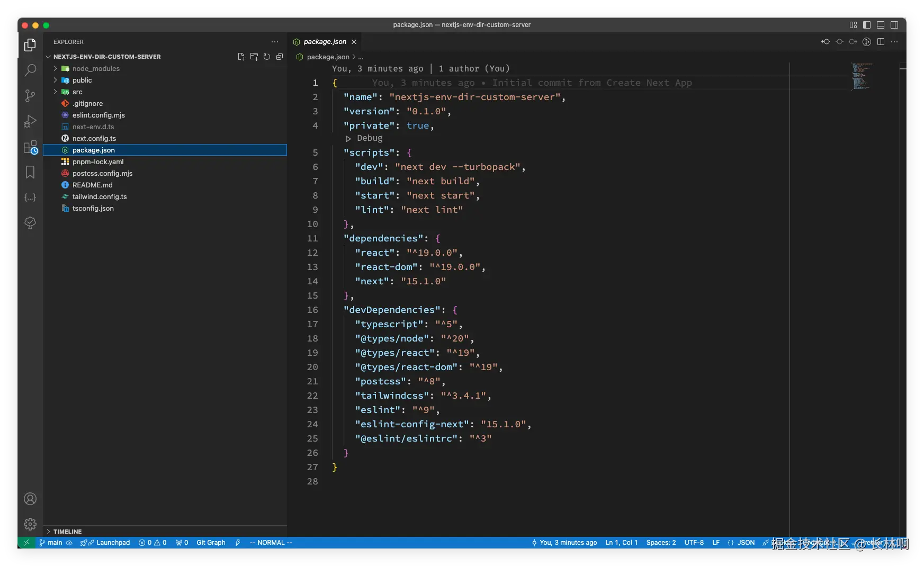This screenshot has width=924, height=566.
Task: Open postcss.config.mjs in the file tree
Action: pyautogui.click(x=165, y=174)
